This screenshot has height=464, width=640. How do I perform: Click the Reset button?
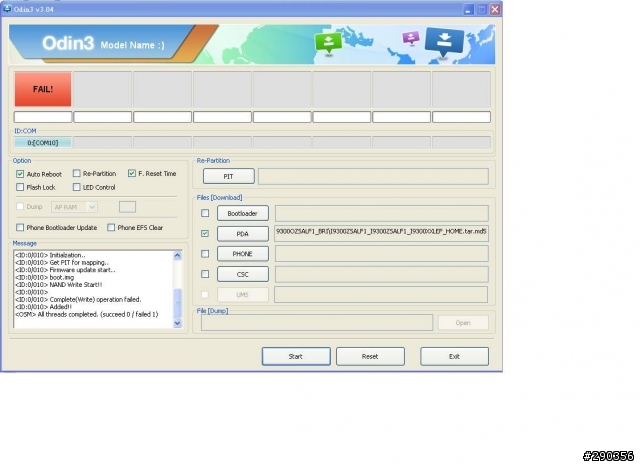point(370,356)
